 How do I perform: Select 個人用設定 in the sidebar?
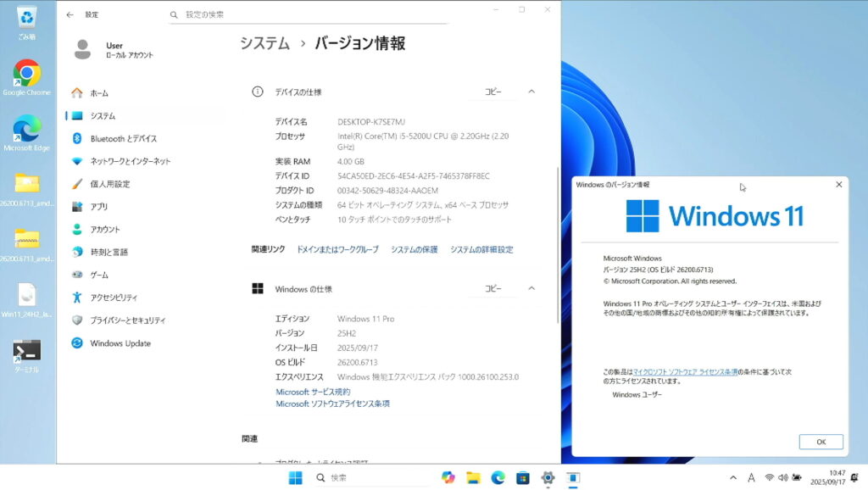point(110,184)
